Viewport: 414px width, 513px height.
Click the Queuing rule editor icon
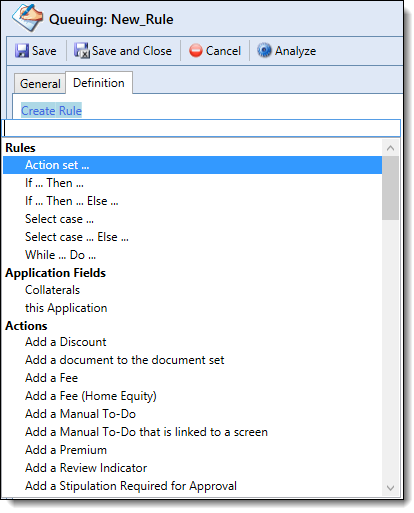[x=27, y=17]
